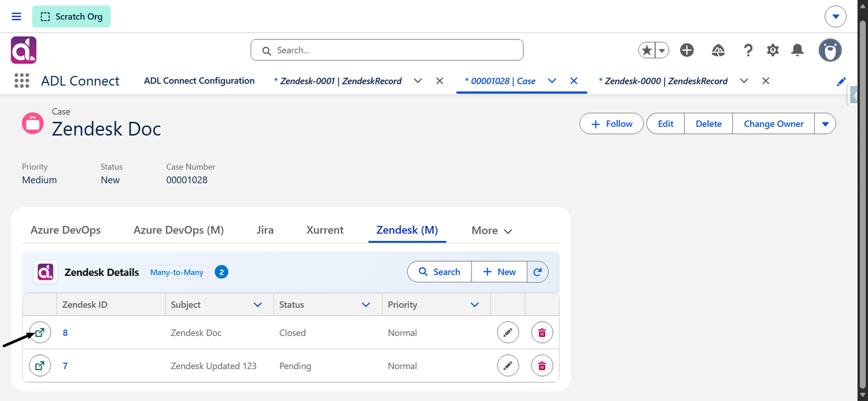
Task: Open the global actions plus icon
Action: point(687,50)
